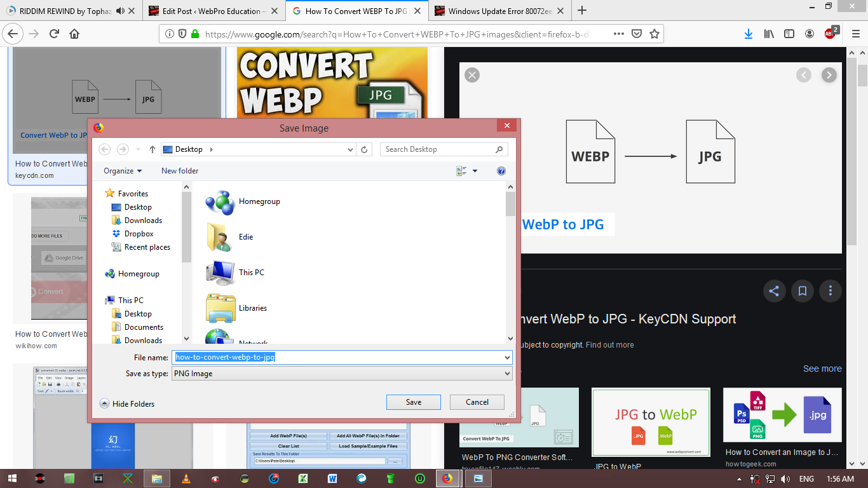This screenshot has width=868, height=488.
Task: Open more options for image result
Action: tap(830, 291)
